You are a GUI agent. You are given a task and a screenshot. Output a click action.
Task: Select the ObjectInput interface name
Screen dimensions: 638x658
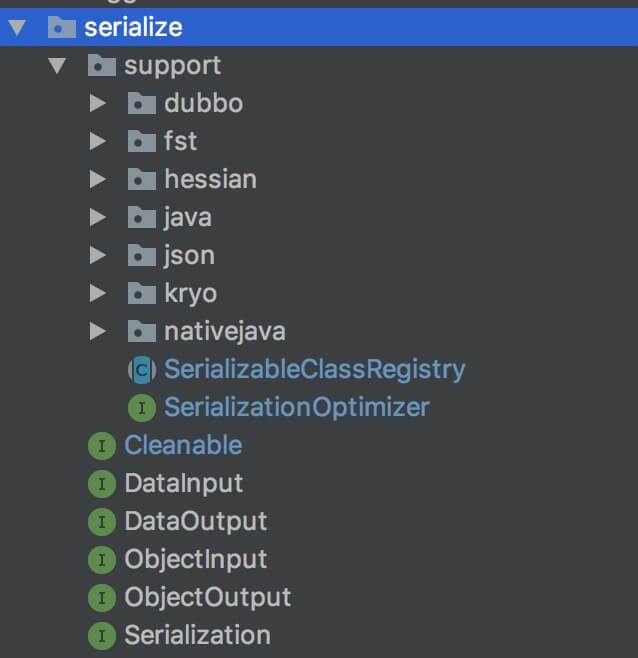click(195, 560)
